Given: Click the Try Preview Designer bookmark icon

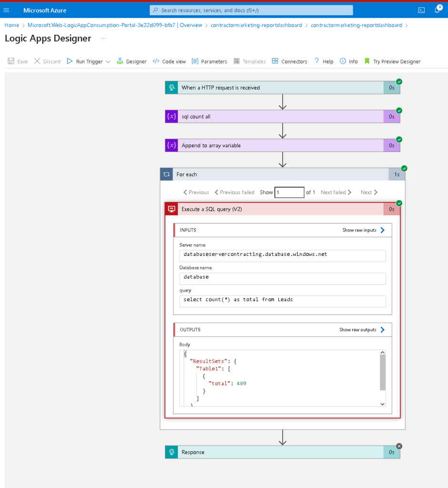Looking at the screenshot, I should click(367, 61).
